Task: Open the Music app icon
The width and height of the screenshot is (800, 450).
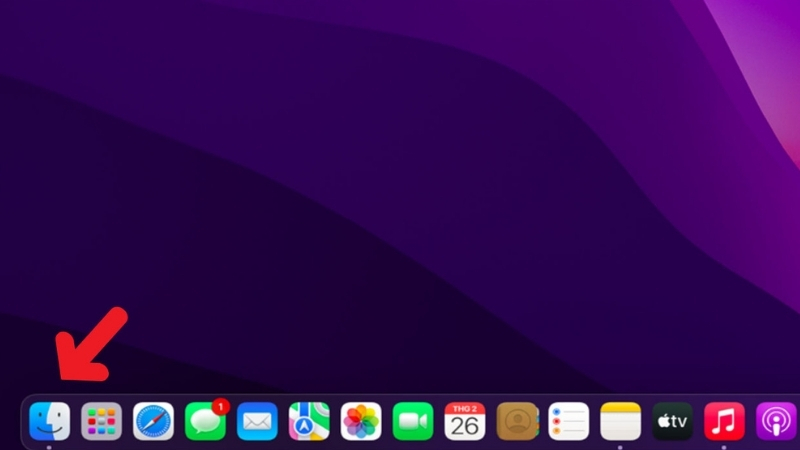Action: pos(724,421)
